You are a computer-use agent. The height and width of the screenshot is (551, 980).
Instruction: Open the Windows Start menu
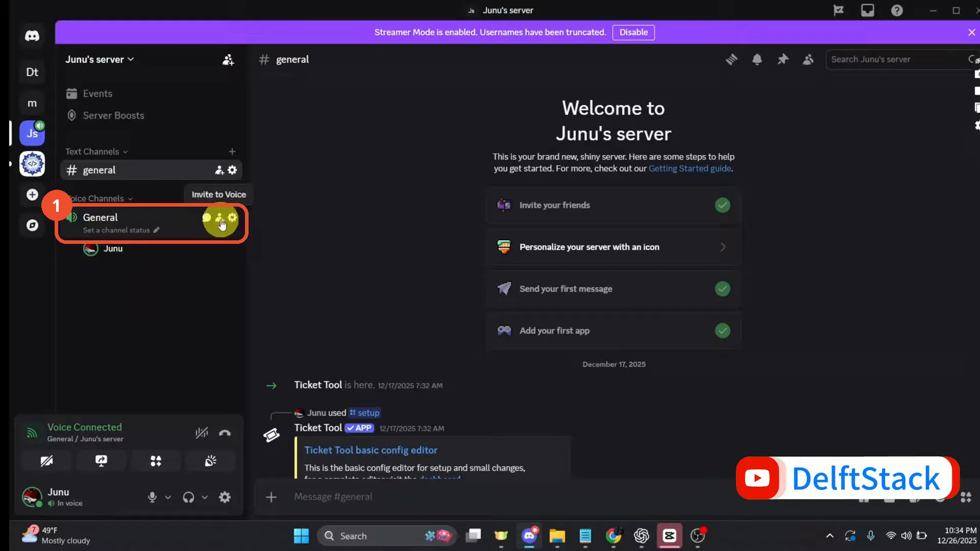(301, 536)
